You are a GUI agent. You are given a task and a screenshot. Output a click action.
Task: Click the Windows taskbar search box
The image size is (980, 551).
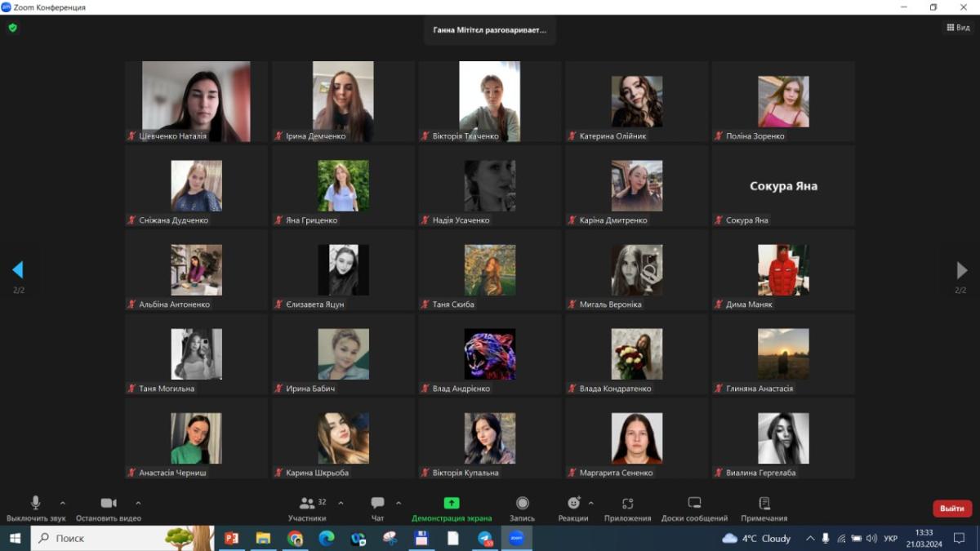coord(106,539)
